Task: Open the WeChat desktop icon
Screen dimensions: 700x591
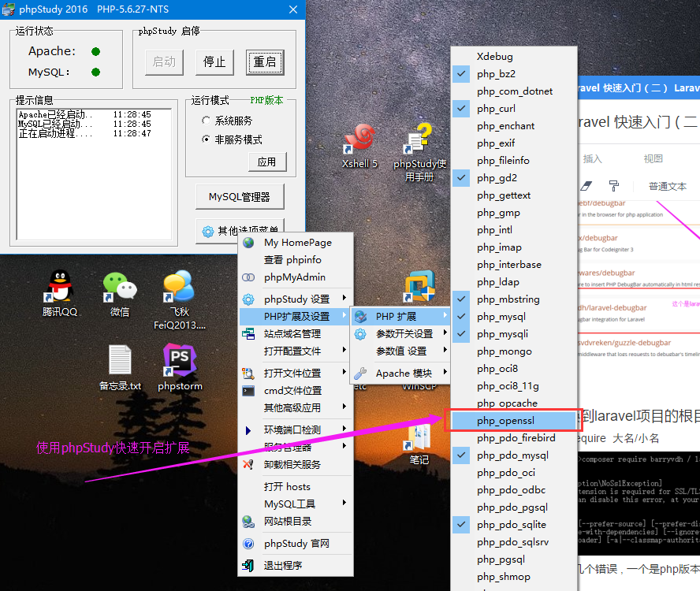Action: coord(120,288)
